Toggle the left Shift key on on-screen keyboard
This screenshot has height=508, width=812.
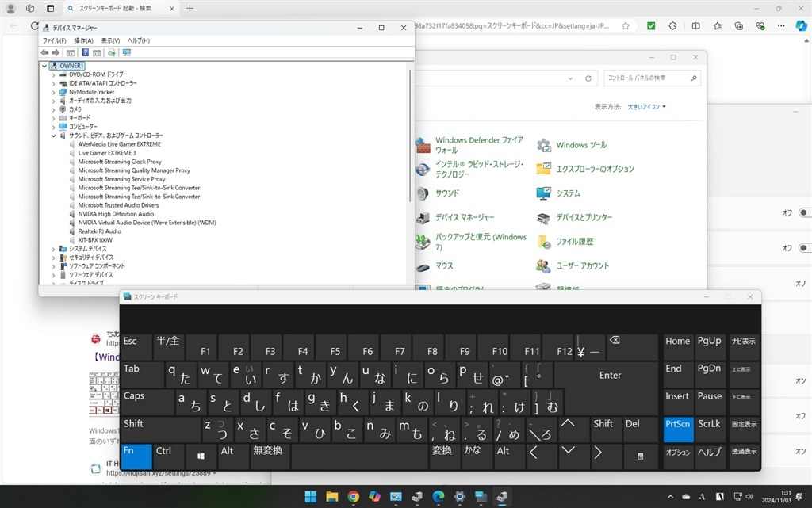(x=160, y=430)
